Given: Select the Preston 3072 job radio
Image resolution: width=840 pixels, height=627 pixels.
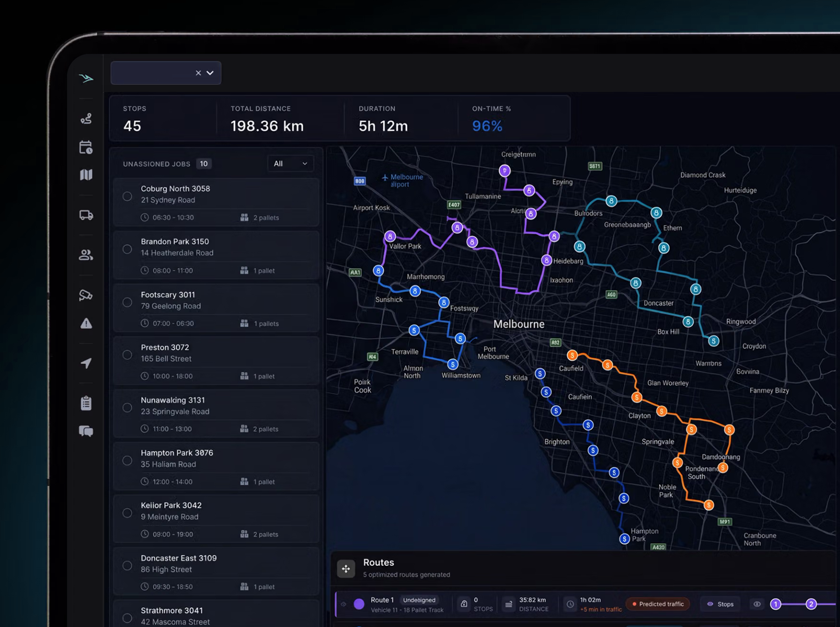Looking at the screenshot, I should click(128, 355).
